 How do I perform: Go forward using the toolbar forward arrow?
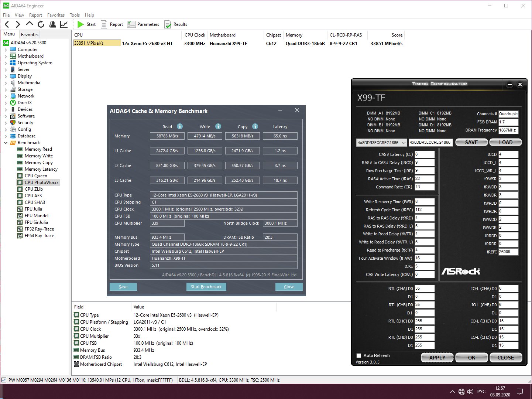click(x=18, y=24)
